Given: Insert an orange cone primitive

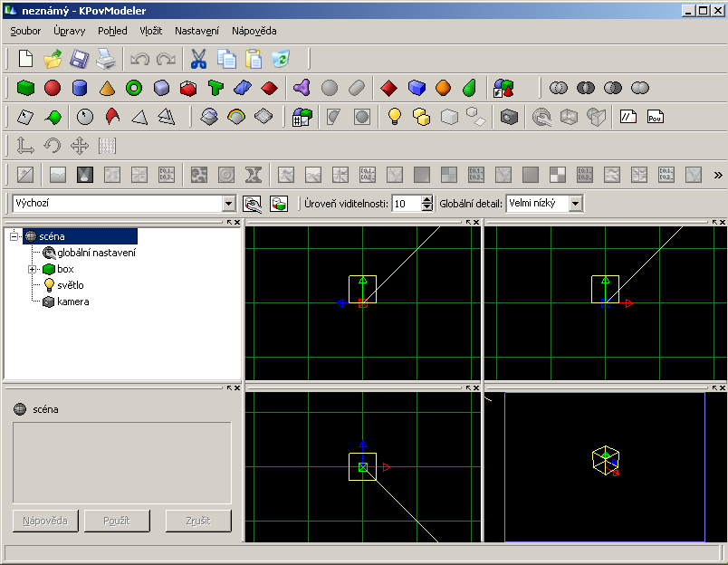Looking at the screenshot, I should (107, 88).
